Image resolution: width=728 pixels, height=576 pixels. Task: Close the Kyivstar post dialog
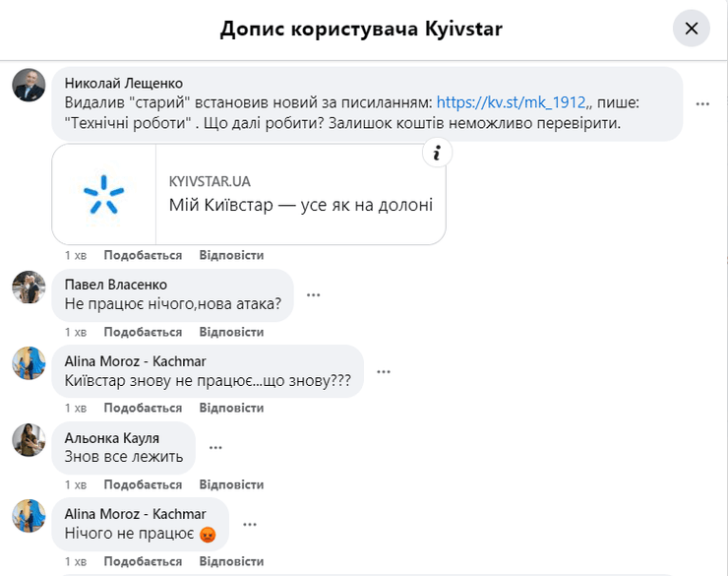(x=691, y=29)
